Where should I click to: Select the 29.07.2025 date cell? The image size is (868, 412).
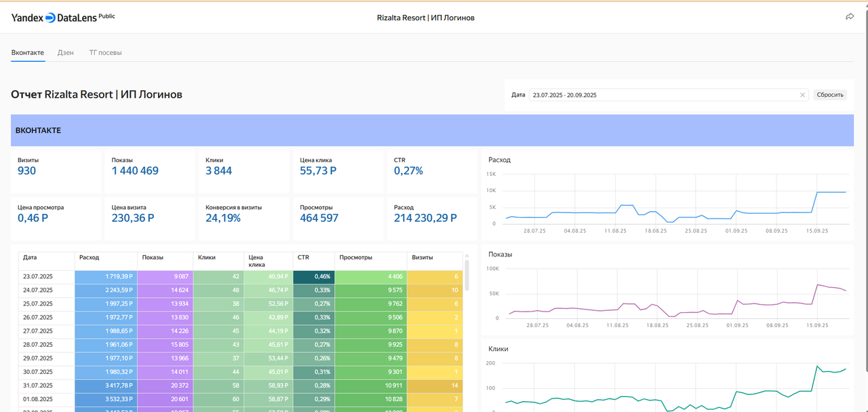tap(46, 358)
